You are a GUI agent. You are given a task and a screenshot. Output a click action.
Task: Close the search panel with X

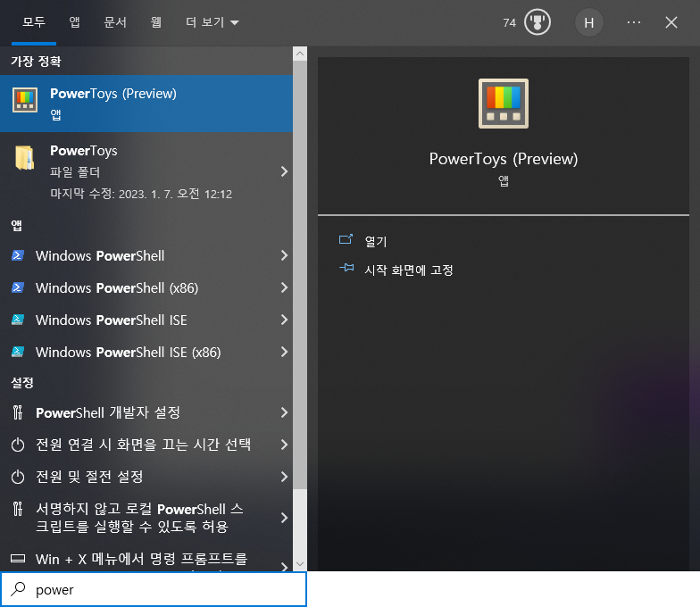671,22
